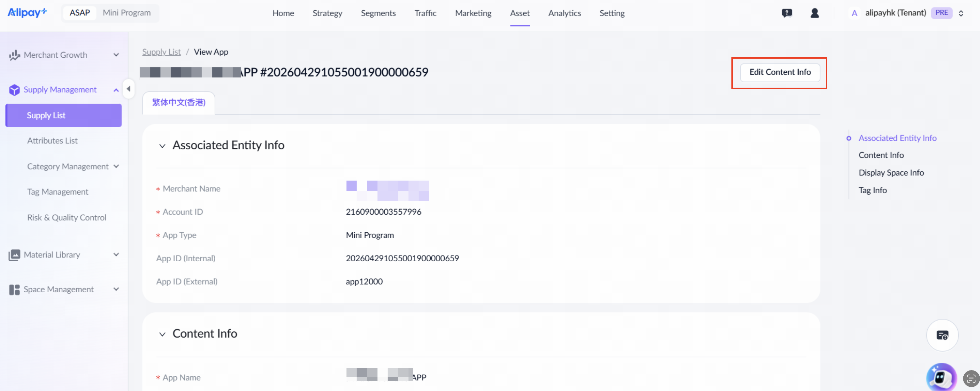
Task: Click the user profile icon
Action: point(815,13)
